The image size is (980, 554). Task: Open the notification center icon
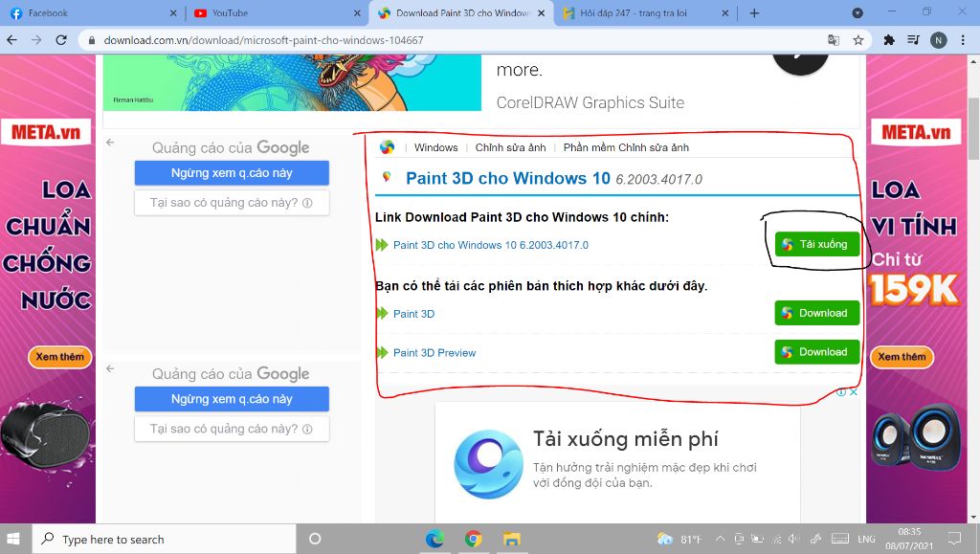tap(954, 539)
